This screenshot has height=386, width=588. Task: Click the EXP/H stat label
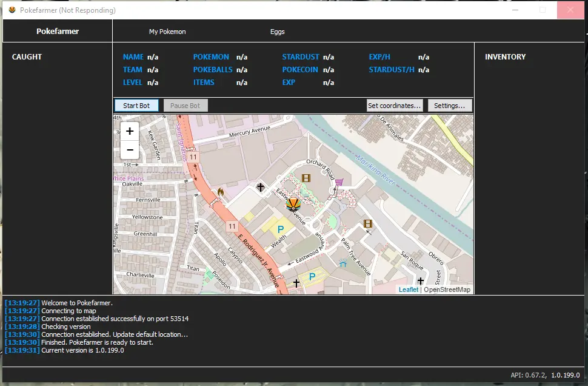[x=379, y=56]
